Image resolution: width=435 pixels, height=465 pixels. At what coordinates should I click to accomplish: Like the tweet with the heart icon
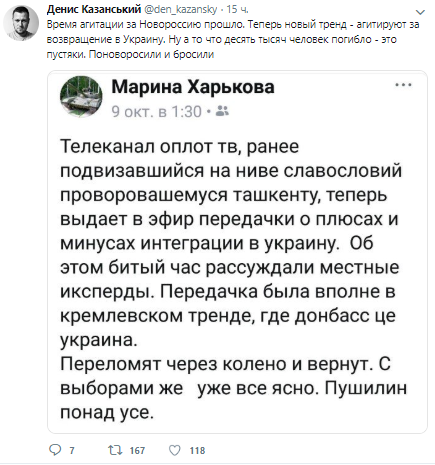[175, 450]
